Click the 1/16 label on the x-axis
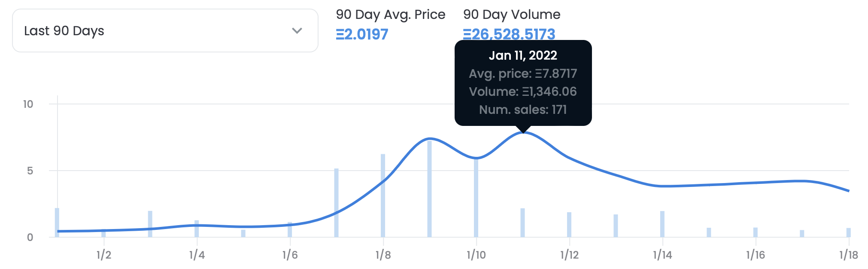The width and height of the screenshot is (868, 269). pos(756,255)
